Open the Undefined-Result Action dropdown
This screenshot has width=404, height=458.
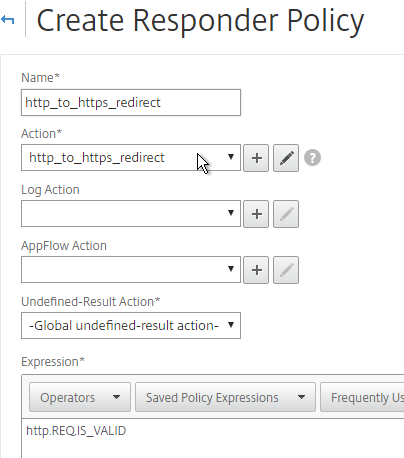tap(131, 326)
